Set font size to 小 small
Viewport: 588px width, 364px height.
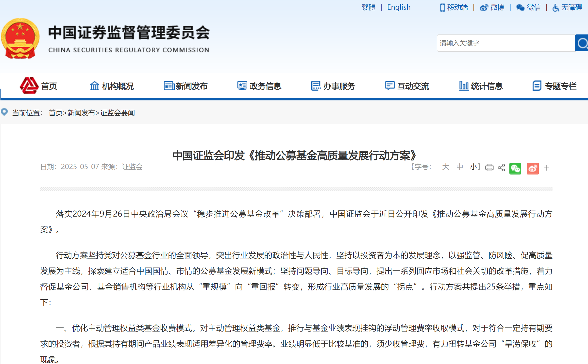[x=474, y=167]
